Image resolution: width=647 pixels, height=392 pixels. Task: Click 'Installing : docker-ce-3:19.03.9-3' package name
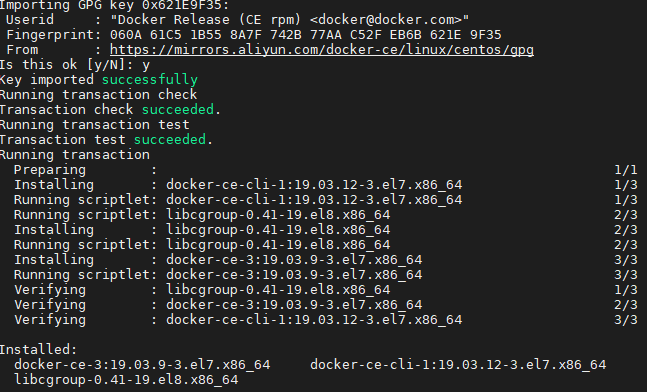pos(294,260)
